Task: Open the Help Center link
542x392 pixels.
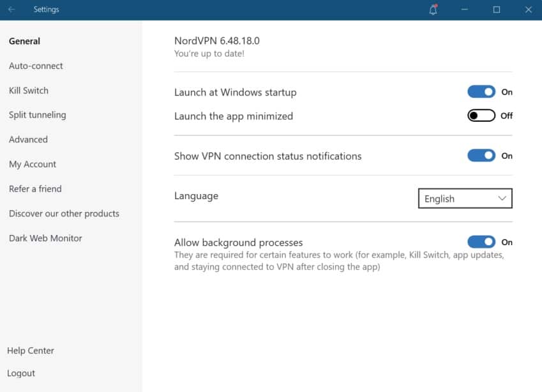Action: tap(31, 351)
